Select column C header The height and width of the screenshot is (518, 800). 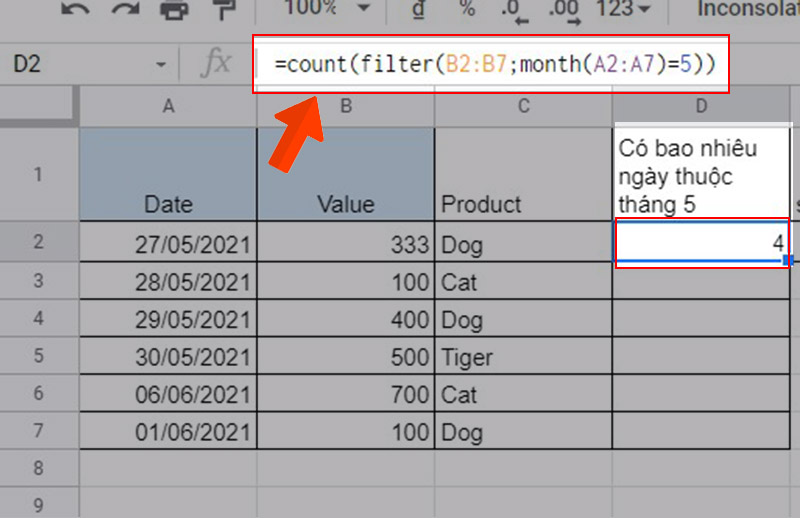point(523,106)
